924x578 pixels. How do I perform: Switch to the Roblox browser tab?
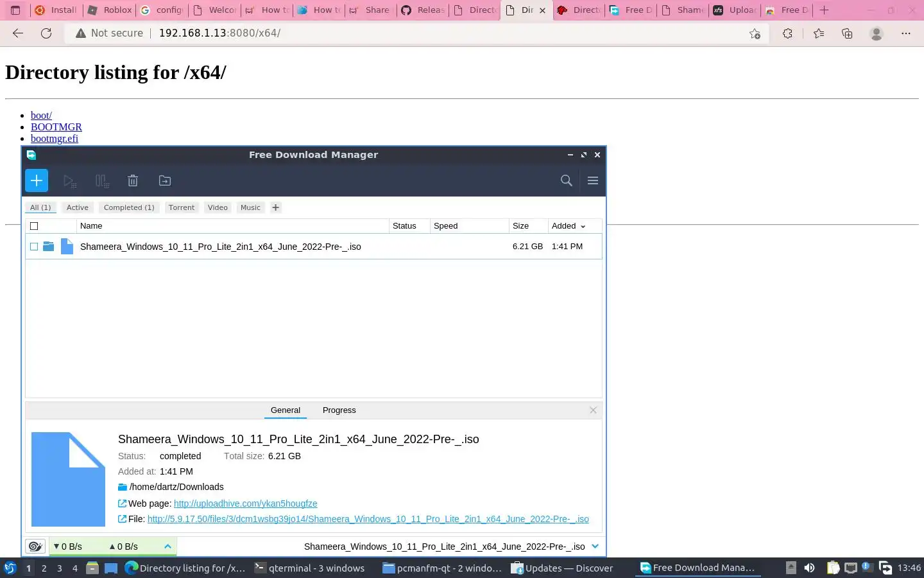110,10
